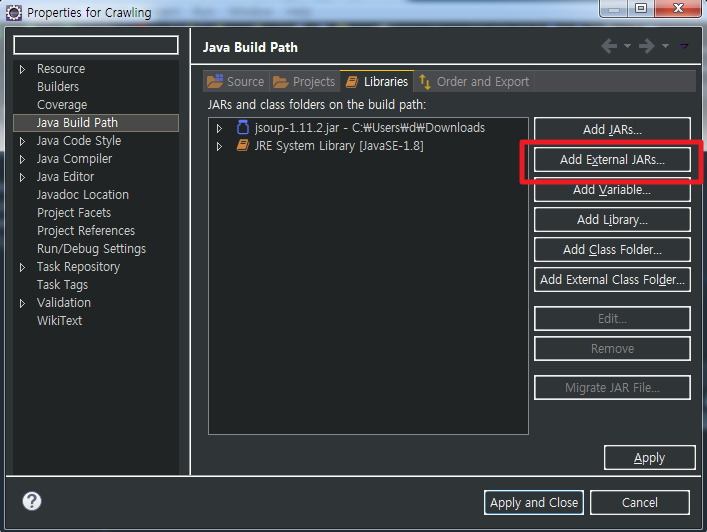Viewport: 707px width, 532px height.
Task: Click the Add External Class Folder... button
Action: tap(612, 280)
